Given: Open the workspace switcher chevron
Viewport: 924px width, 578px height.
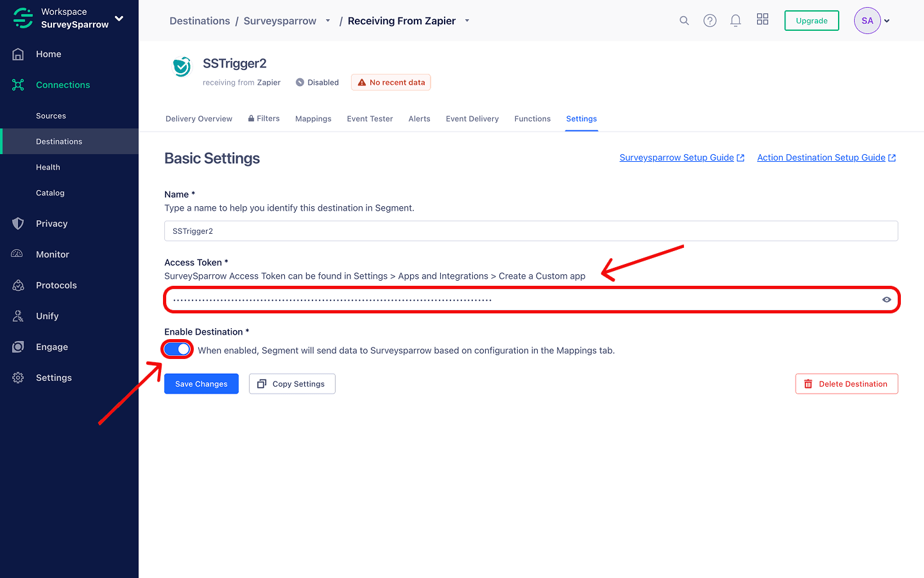Looking at the screenshot, I should [119, 18].
